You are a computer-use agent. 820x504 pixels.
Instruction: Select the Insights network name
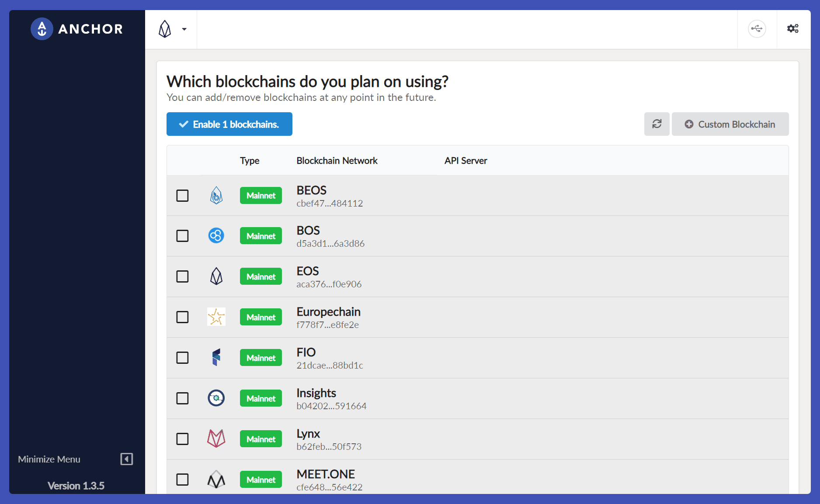(316, 393)
